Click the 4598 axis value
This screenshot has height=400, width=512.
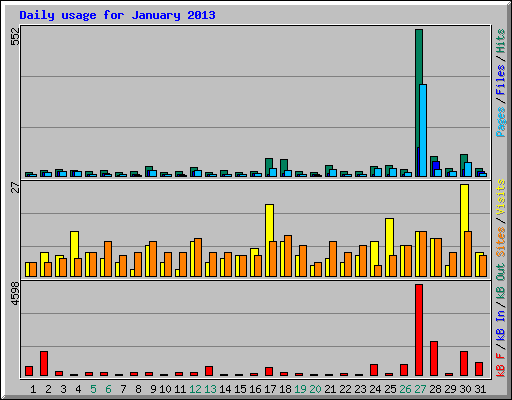pos(16,294)
